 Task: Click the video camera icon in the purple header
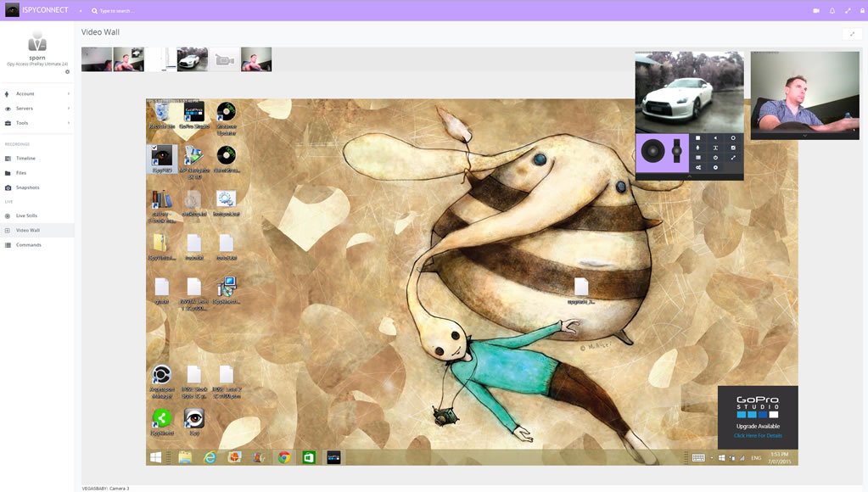816,10
